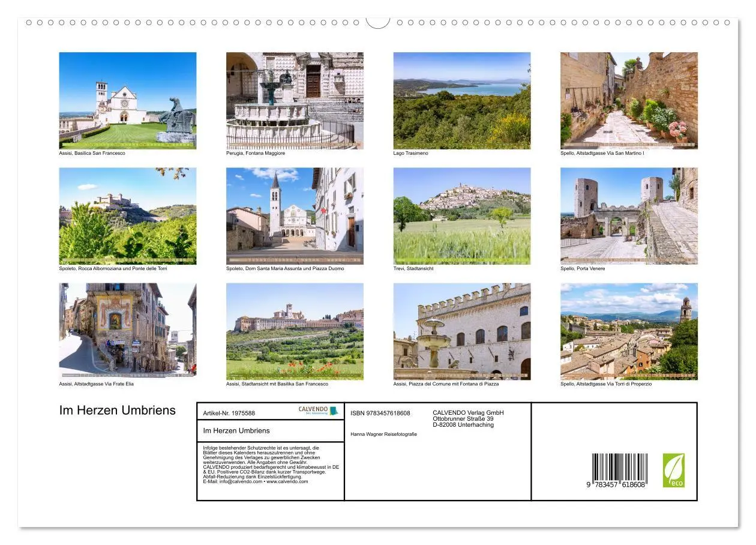Click the Assisi Stadtansicht panorama image
Viewport: 756px width, 545px height.
295,331
